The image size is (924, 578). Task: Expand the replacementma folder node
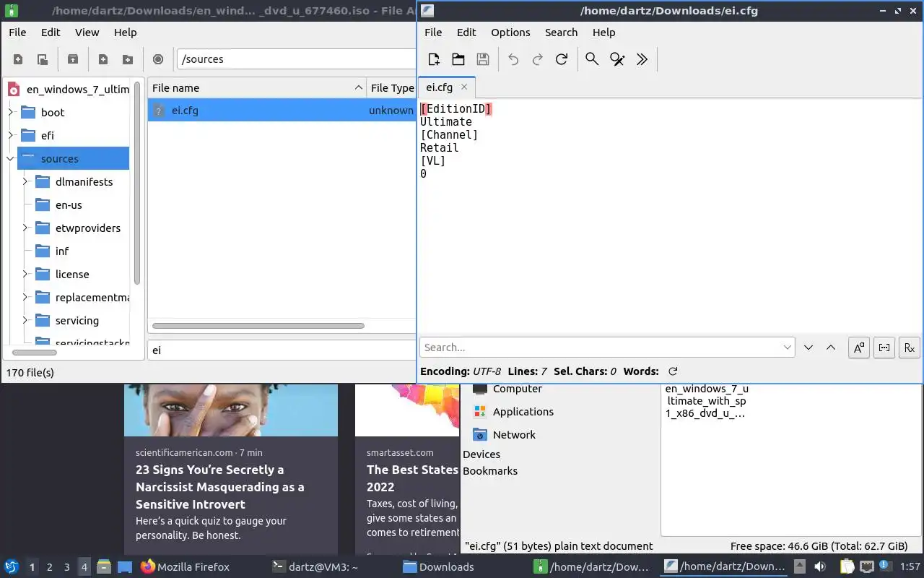(25, 298)
